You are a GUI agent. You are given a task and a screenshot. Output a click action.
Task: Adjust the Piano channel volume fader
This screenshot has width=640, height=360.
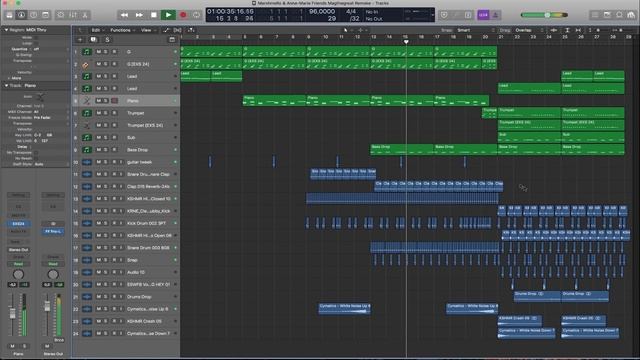click(12, 313)
